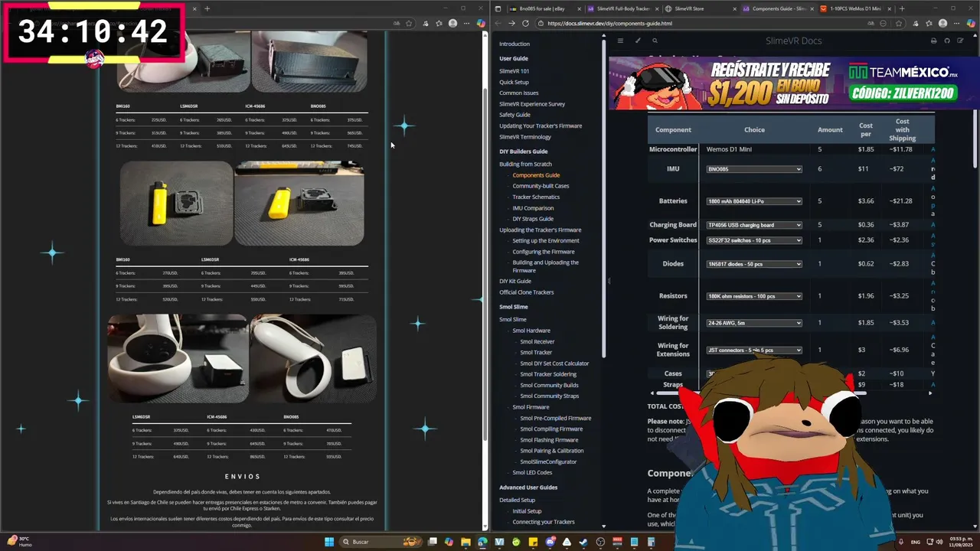
Task: Open the Windows Start button
Action: pos(329,542)
